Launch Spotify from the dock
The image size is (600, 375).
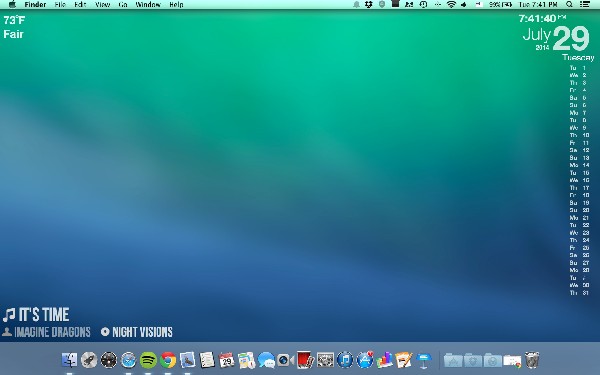click(148, 360)
